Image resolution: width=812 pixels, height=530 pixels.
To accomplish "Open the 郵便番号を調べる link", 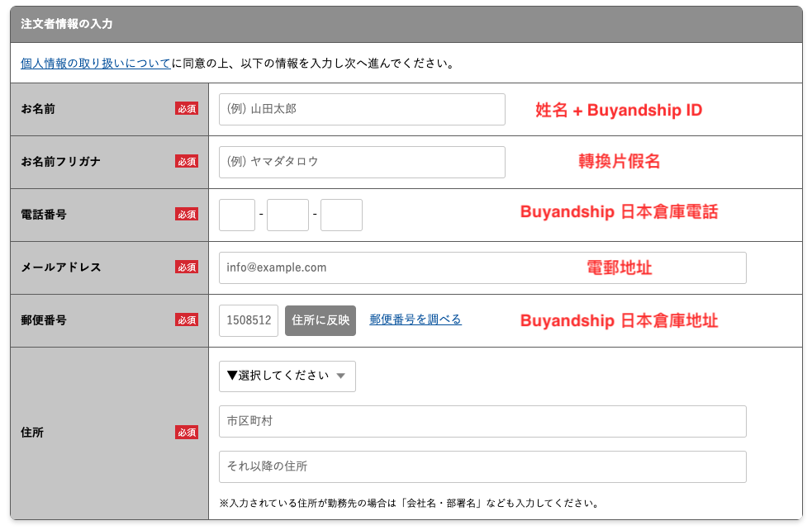I will [x=415, y=319].
